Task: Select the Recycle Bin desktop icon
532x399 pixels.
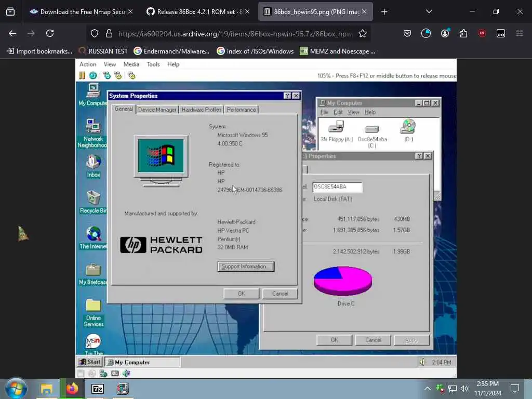Action: pos(94,202)
